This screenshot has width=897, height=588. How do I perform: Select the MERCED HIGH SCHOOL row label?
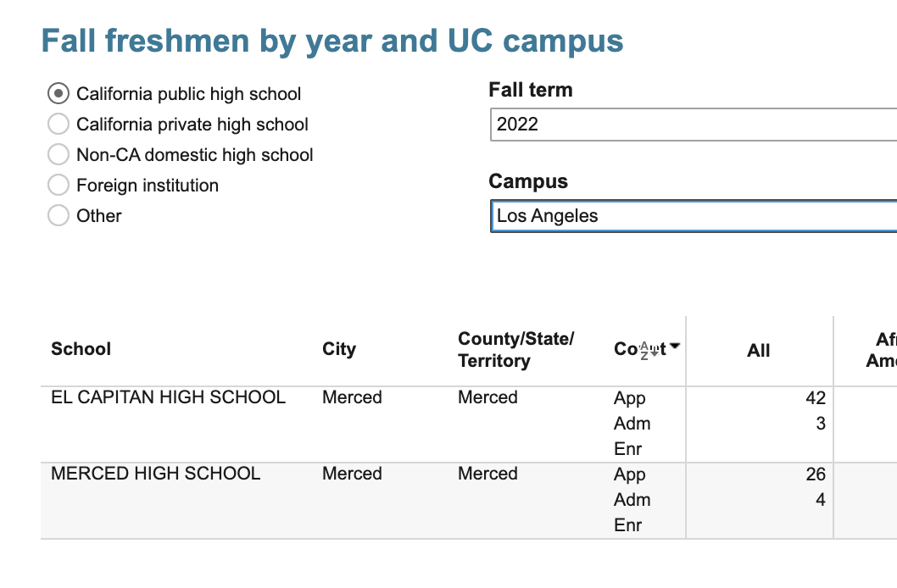(x=156, y=474)
